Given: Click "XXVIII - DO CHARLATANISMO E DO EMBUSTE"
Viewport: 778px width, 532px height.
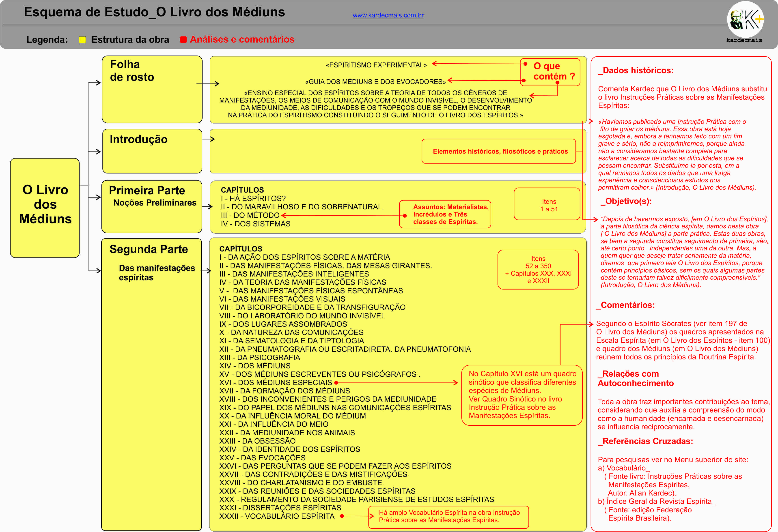Looking at the screenshot, I should pos(301,483).
